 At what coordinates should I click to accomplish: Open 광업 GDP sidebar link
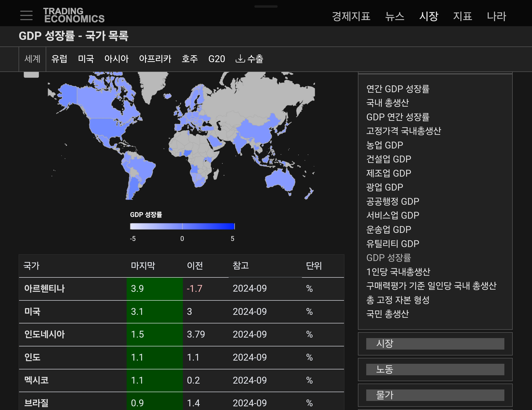point(385,187)
